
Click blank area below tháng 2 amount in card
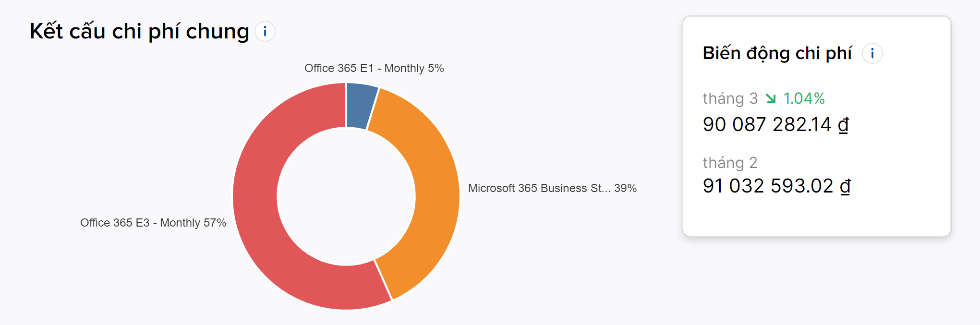click(x=816, y=216)
